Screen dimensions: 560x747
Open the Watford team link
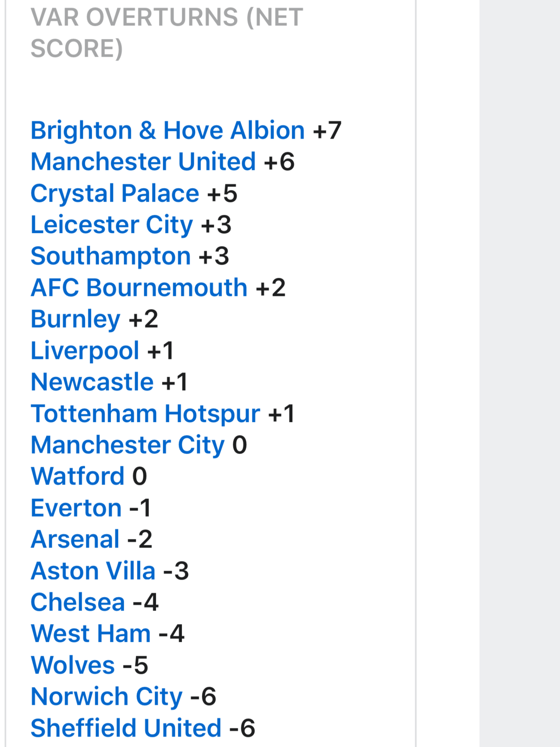[x=78, y=476]
